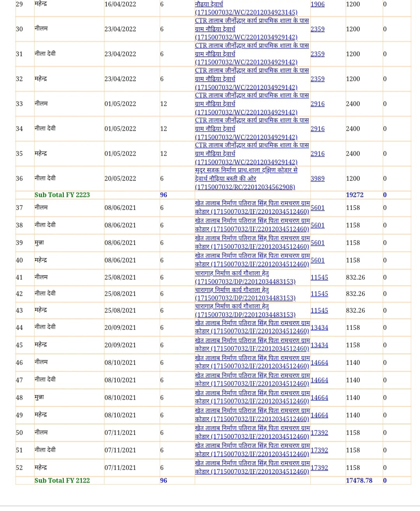
Task: Open खेत तालाब work link for मुन्ना, row 39
Action: coord(252,242)
